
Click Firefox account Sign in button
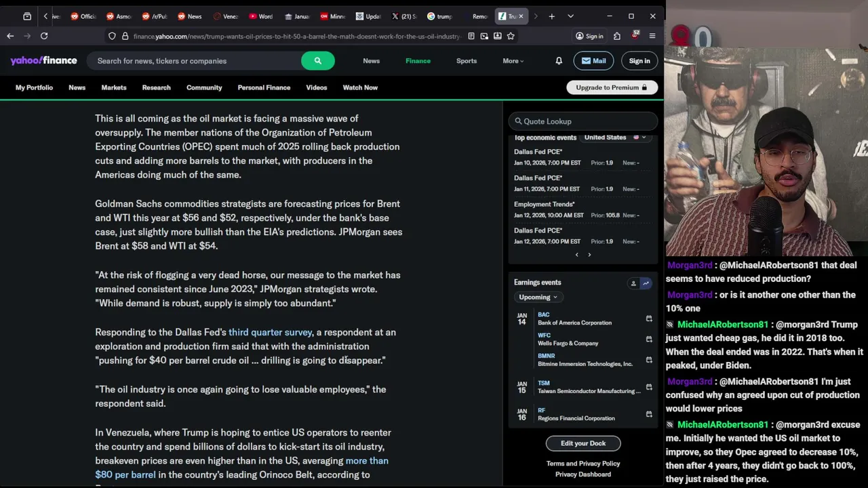(589, 36)
